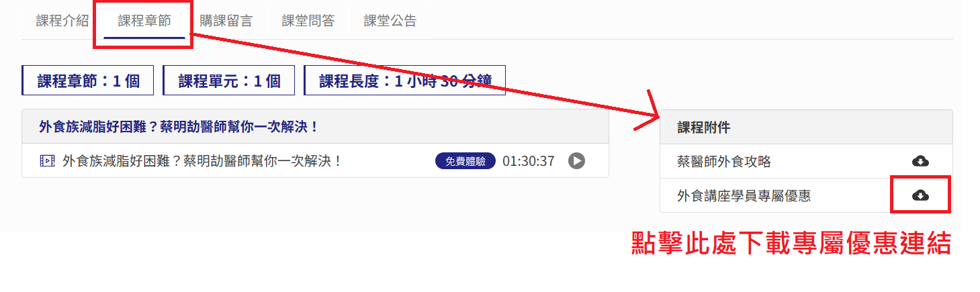Click the 01:30:37 lesson duration
Image resolution: width=980 pixels, height=292 pixels.
click(x=529, y=161)
